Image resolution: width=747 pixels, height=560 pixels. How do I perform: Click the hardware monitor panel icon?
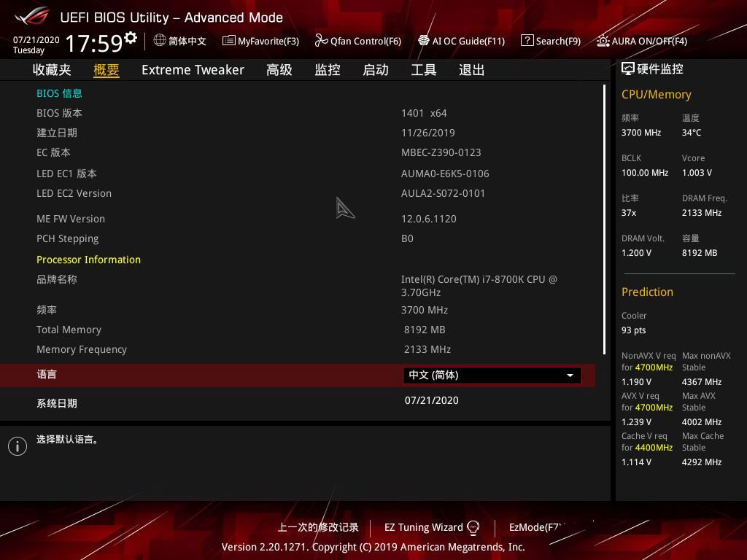point(627,68)
